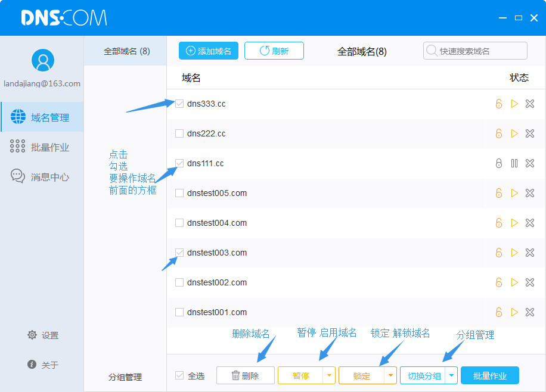546x392 pixels.
Task: Expand the 锁定 dropdown arrow
Action: pos(390,375)
